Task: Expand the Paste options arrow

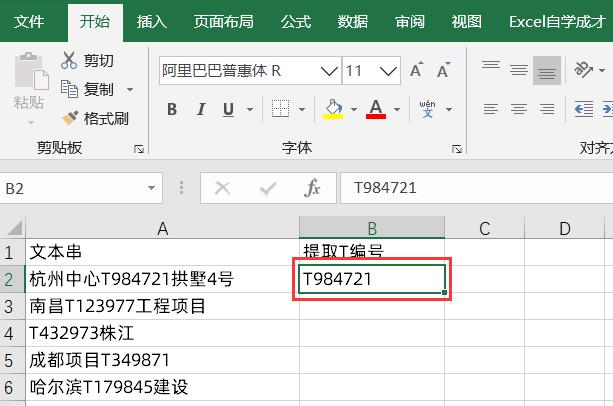Action: tap(31, 123)
